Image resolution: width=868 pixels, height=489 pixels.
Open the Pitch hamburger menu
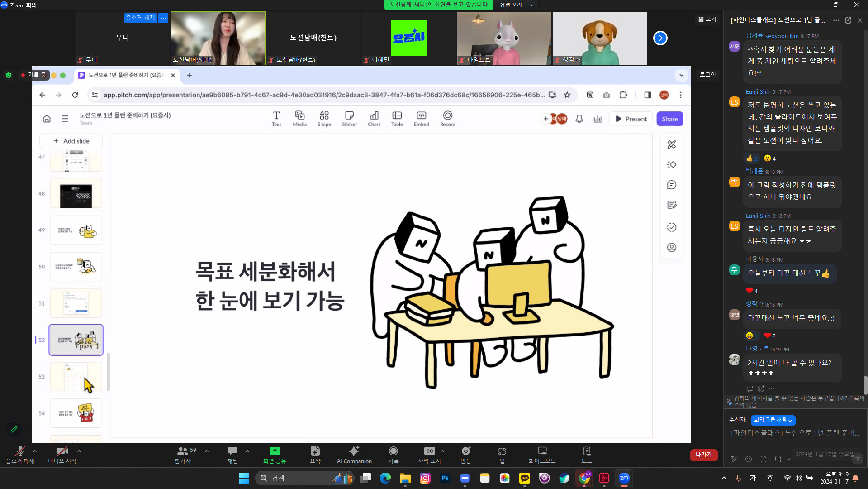(65, 119)
